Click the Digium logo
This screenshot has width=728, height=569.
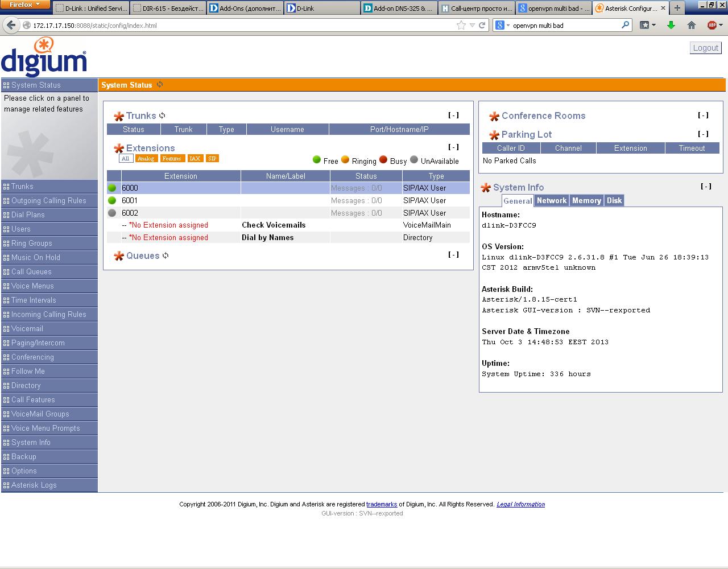tap(44, 57)
